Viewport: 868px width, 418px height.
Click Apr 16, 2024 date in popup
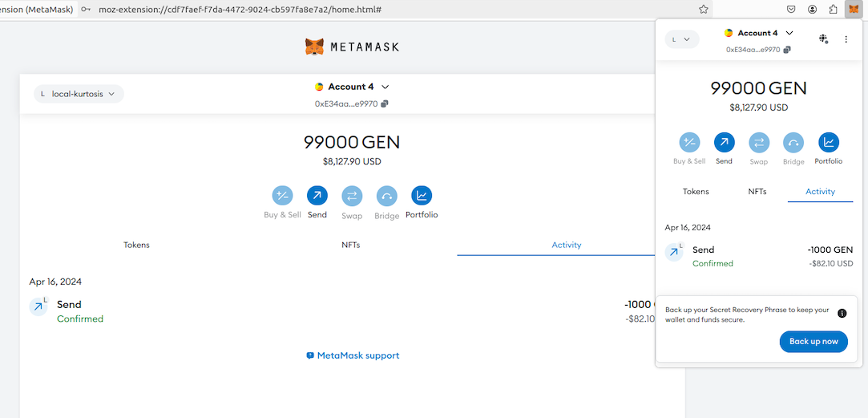(x=688, y=227)
